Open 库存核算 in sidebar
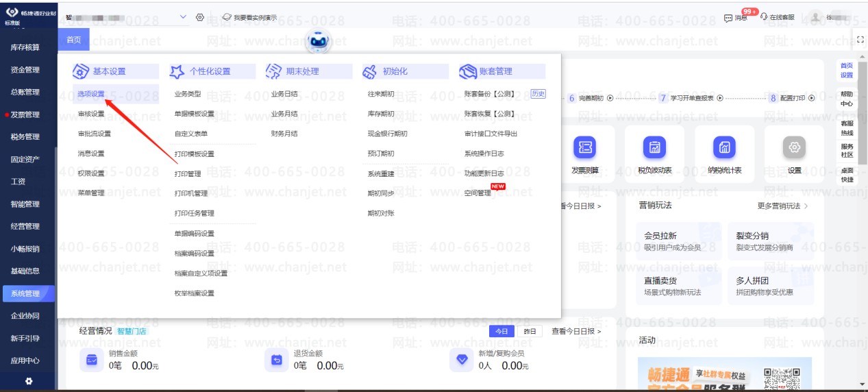 pos(25,47)
